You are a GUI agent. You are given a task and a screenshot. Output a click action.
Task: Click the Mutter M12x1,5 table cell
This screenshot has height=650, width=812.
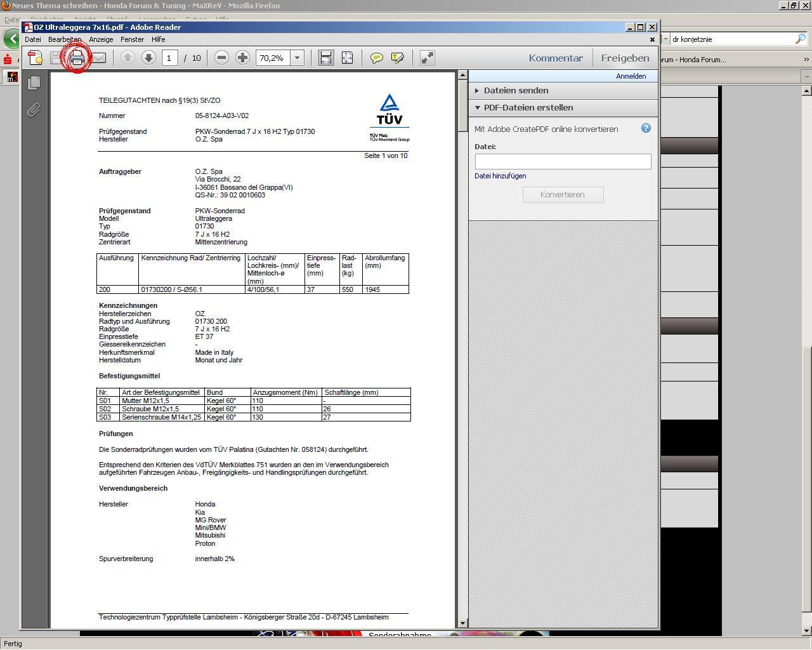pyautogui.click(x=161, y=401)
